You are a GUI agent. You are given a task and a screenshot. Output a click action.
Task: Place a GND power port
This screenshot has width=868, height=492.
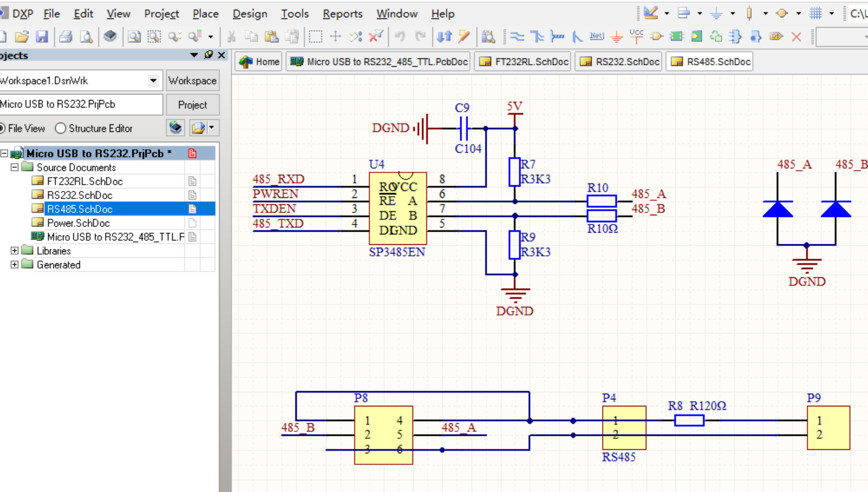point(616,36)
